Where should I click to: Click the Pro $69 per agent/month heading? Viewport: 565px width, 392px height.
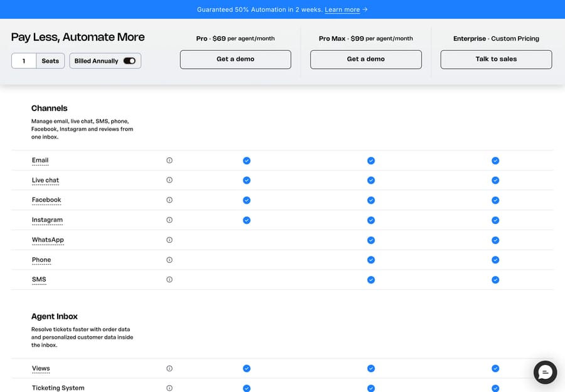(x=235, y=38)
